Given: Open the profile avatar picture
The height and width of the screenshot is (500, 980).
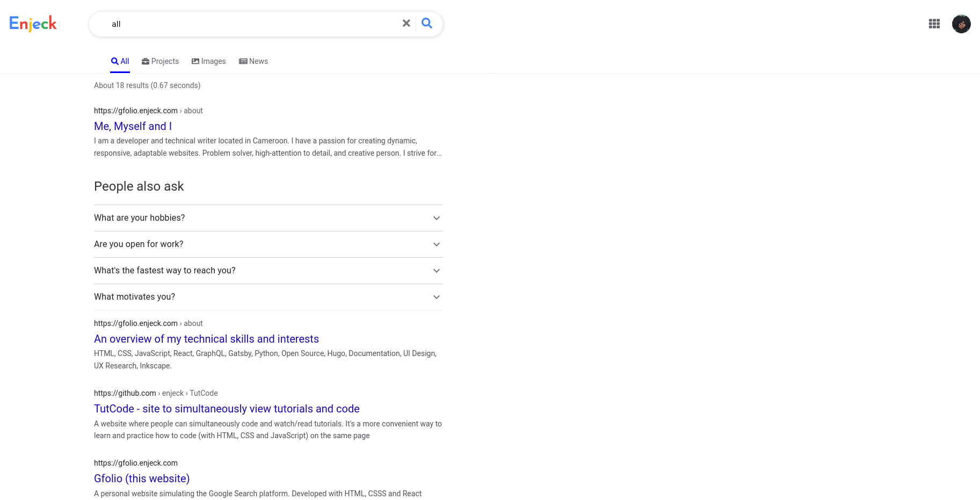Looking at the screenshot, I should (961, 24).
